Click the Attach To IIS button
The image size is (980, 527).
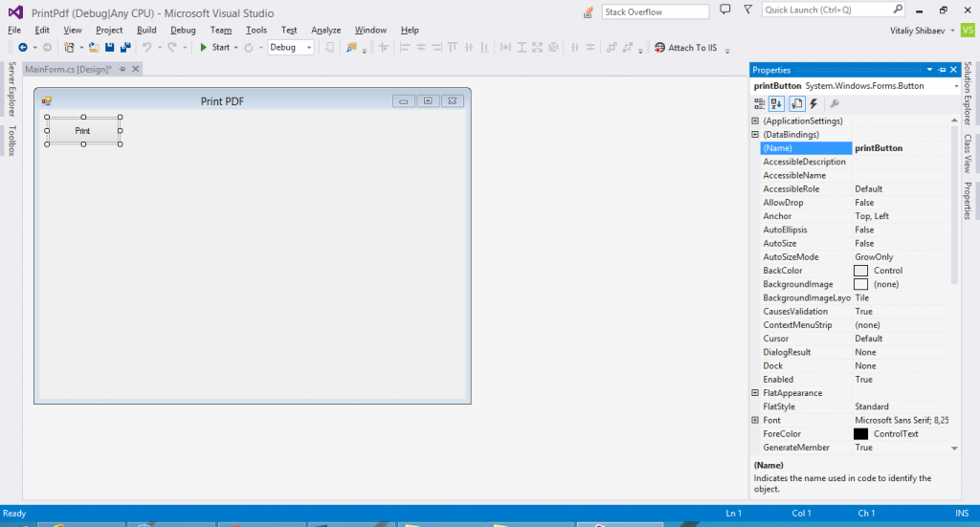tap(685, 48)
